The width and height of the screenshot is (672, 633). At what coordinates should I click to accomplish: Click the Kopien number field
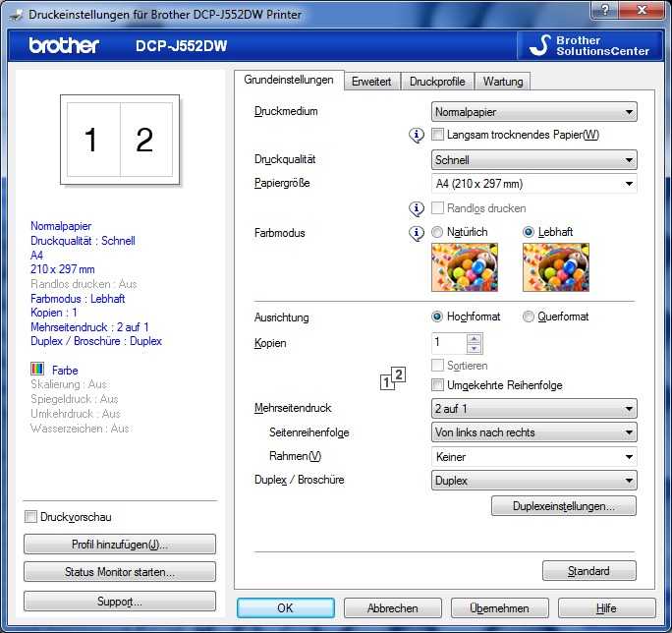pos(449,343)
